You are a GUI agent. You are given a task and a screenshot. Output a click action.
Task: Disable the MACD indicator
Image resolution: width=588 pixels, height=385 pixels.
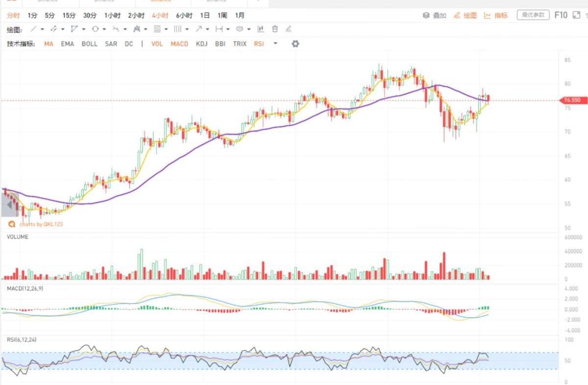[x=179, y=44]
